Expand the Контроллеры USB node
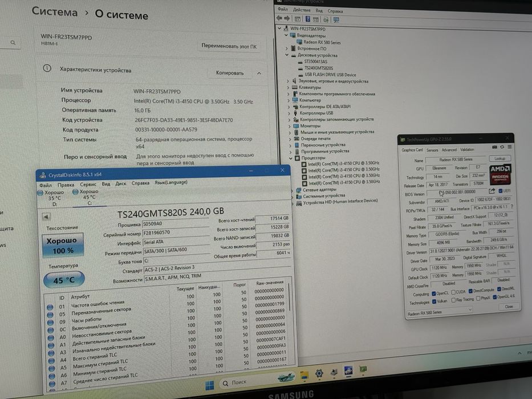The width and height of the screenshot is (532, 399). (289, 113)
